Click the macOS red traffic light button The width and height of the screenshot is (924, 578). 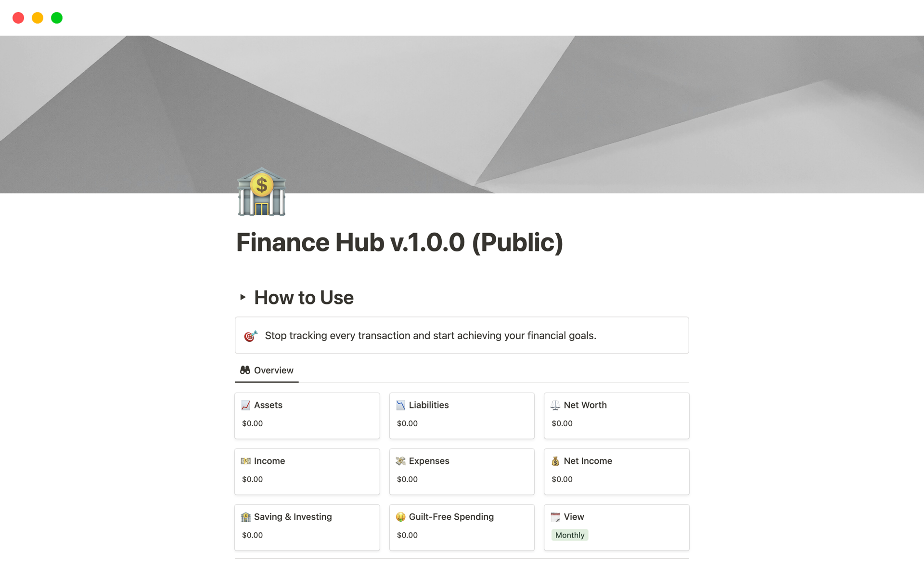(18, 17)
